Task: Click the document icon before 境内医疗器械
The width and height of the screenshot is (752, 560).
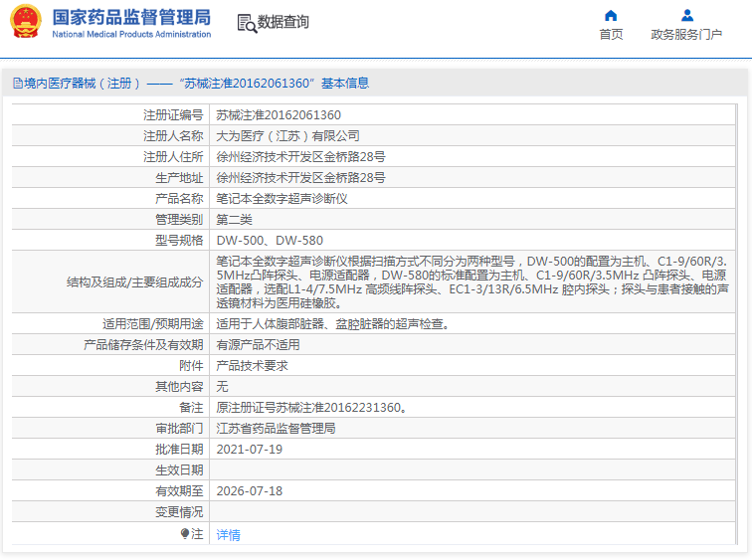Action: coord(18,84)
